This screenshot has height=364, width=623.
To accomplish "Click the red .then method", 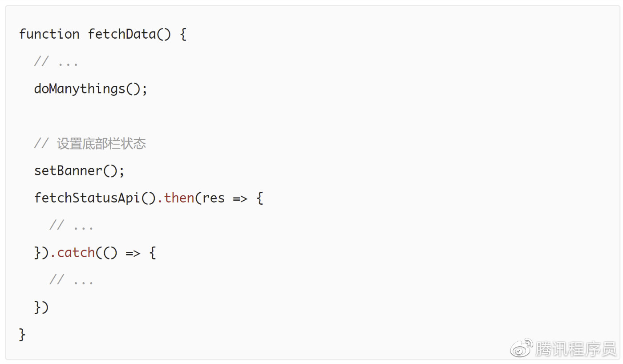I will click(176, 198).
